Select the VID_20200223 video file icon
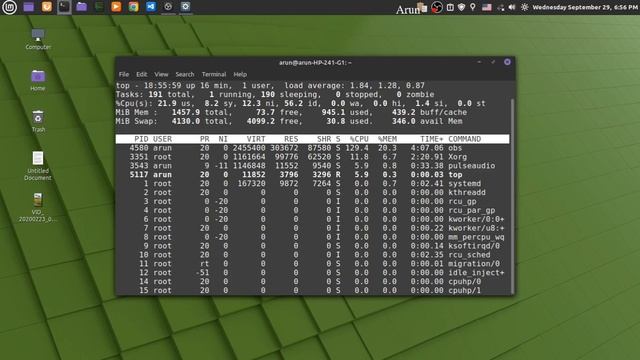 (38, 208)
